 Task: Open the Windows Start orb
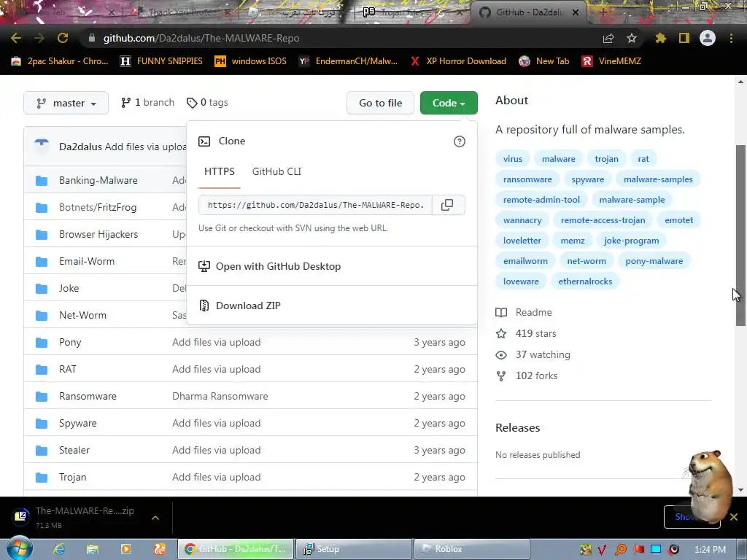[x=19, y=548]
